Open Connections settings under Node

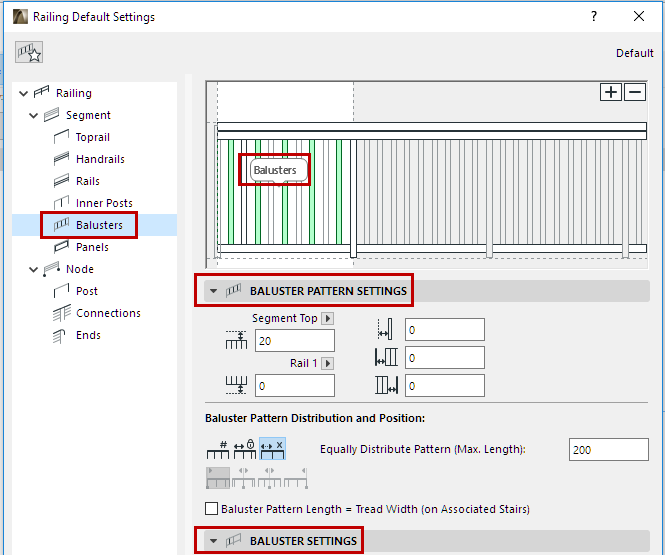pos(109,313)
